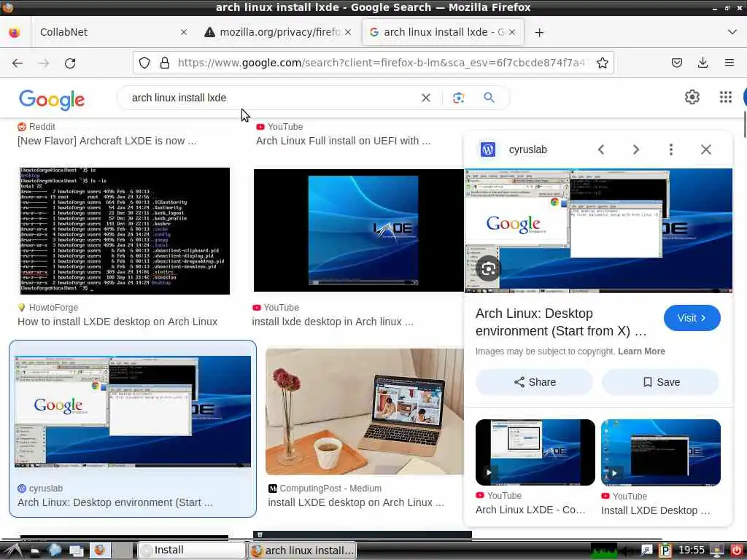Image resolution: width=747 pixels, height=560 pixels.
Task: Open the large preview image
Action: tap(598, 230)
